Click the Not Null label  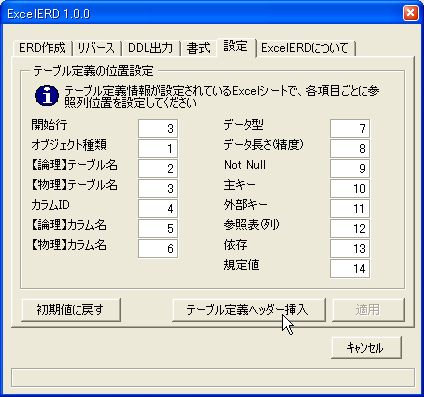pyautogui.click(x=245, y=165)
